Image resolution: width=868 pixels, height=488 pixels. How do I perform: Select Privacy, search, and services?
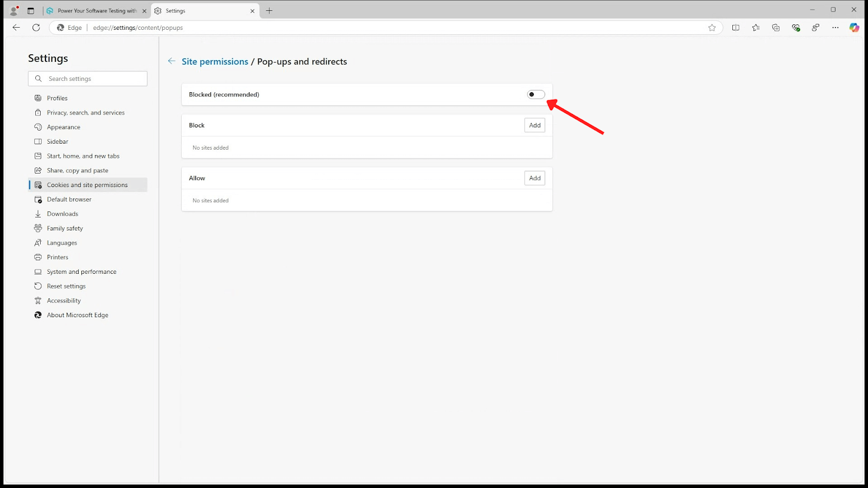(86, 113)
